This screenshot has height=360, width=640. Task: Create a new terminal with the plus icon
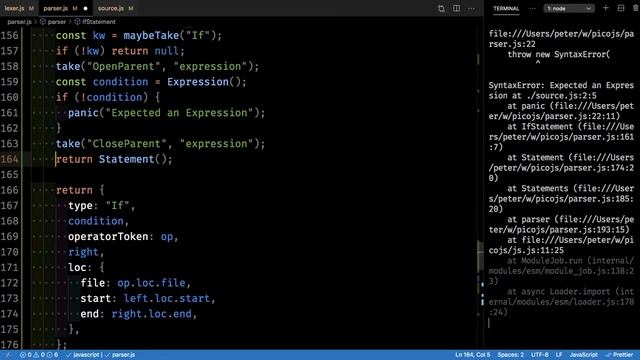(606, 8)
